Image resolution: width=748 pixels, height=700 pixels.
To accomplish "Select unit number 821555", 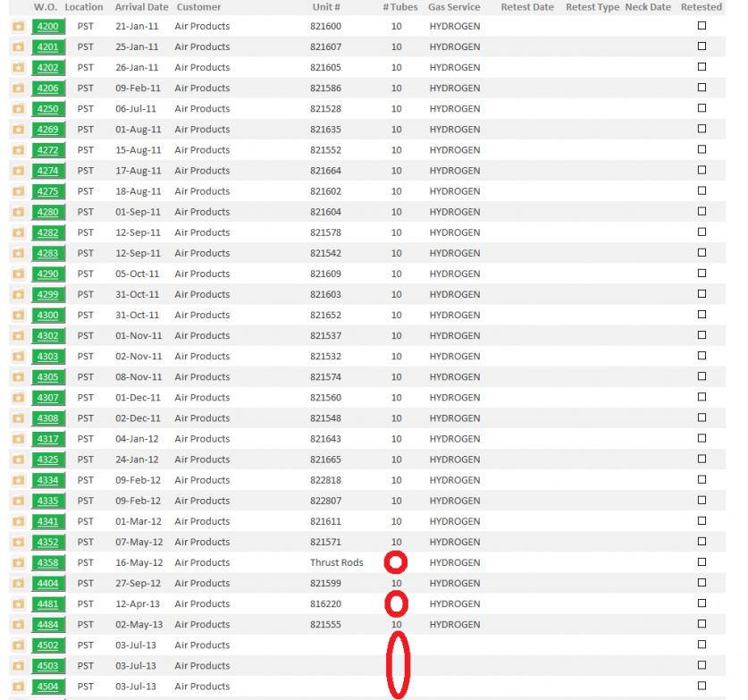I will [x=326, y=625].
